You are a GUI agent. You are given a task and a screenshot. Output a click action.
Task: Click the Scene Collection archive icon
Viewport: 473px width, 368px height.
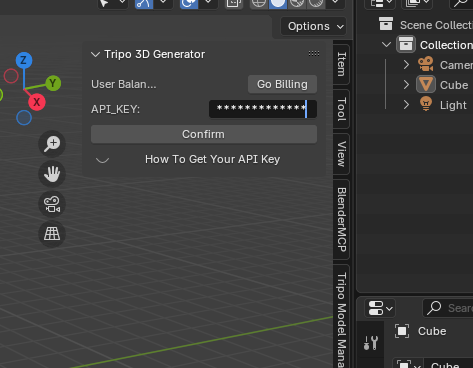(x=386, y=24)
